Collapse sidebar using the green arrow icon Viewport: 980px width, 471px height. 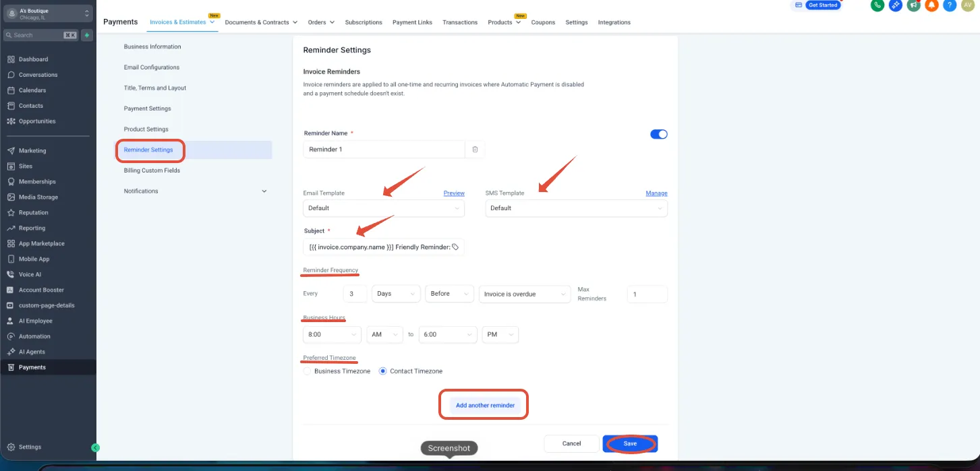pos(96,447)
